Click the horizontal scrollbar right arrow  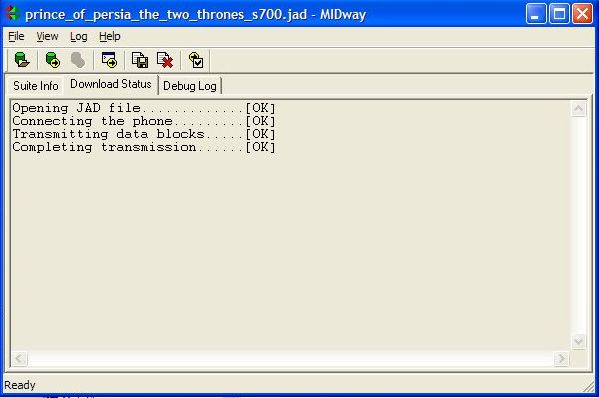561,358
